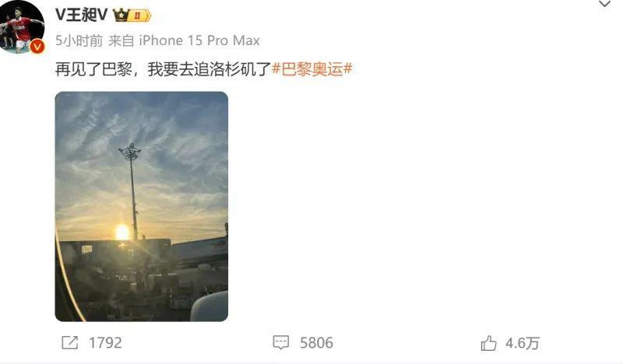
Task: Click the comment count 5806
Action: pos(316,342)
